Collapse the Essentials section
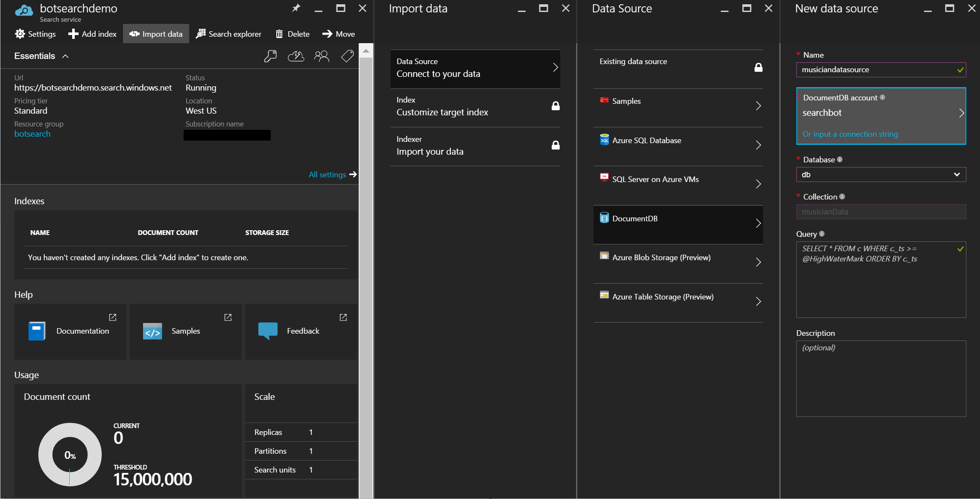980x499 pixels. click(65, 56)
